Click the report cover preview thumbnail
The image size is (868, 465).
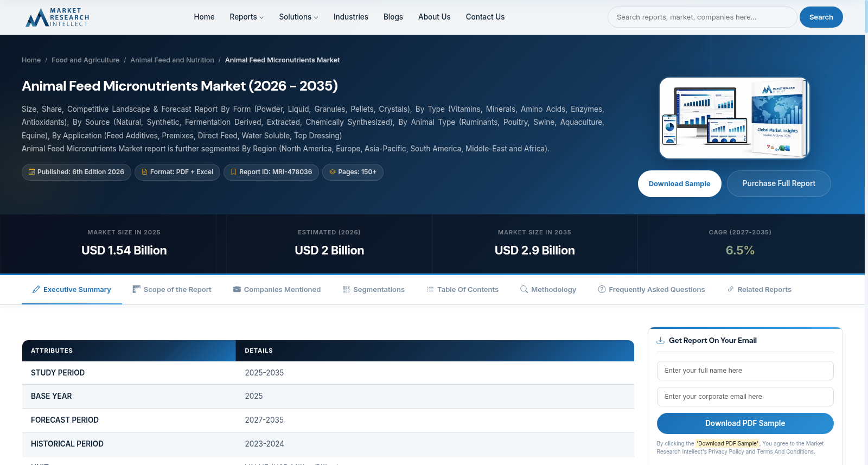pos(734,118)
